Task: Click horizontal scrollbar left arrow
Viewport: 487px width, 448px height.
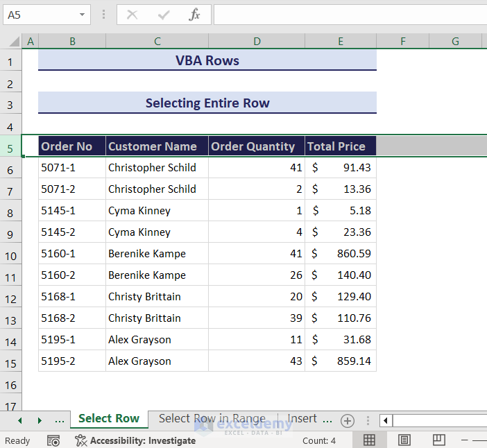Action: pyautogui.click(x=386, y=420)
